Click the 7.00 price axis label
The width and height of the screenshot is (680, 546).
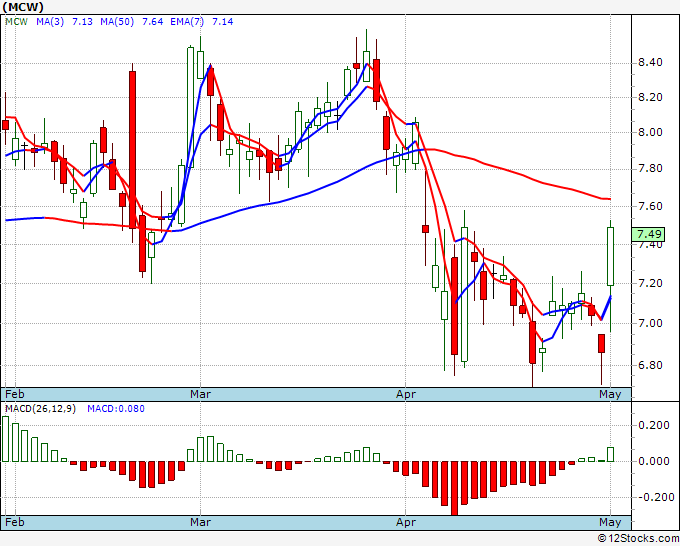(651, 324)
